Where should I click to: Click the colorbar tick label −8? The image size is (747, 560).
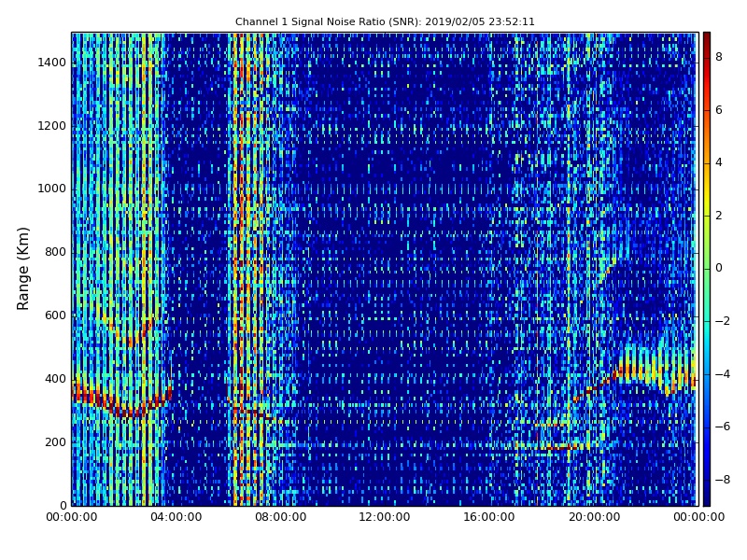coord(723,480)
